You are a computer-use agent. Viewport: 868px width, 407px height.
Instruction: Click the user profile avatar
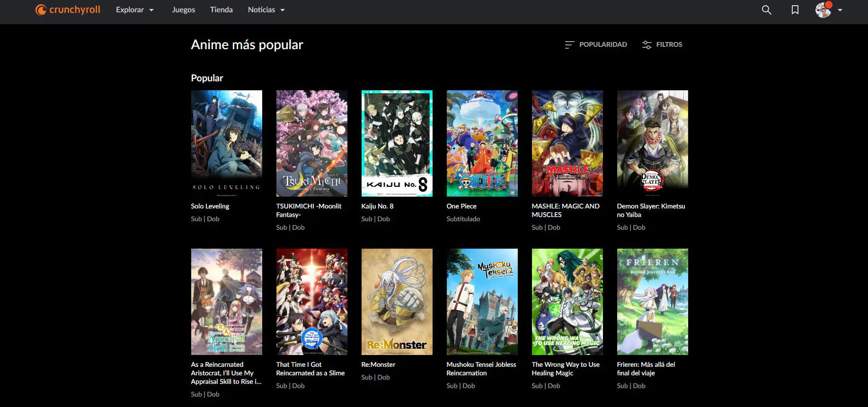824,10
